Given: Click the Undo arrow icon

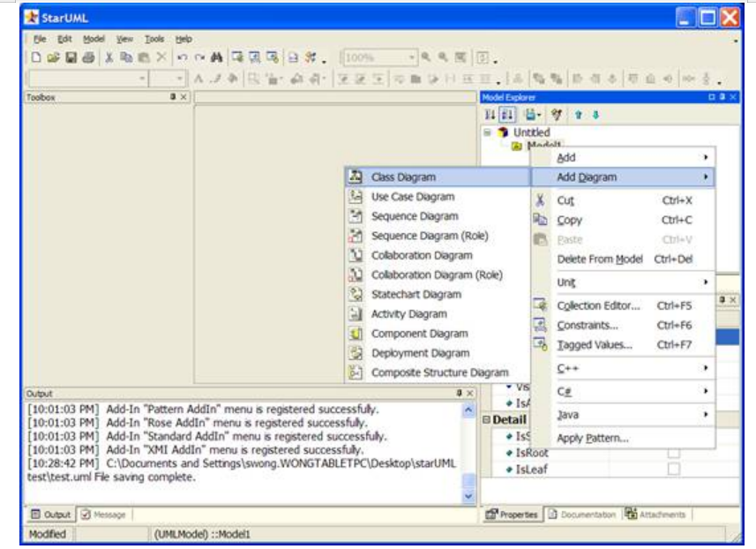Looking at the screenshot, I should tap(183, 57).
